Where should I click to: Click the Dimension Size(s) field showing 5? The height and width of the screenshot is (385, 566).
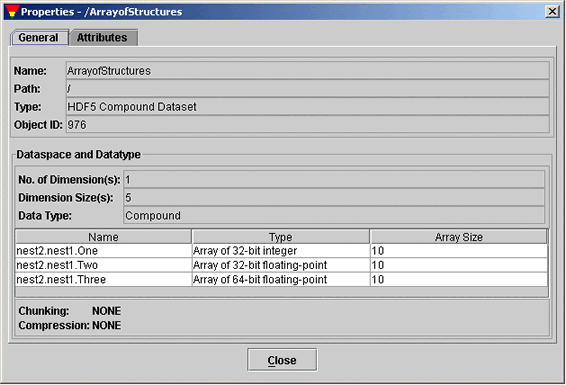point(334,198)
